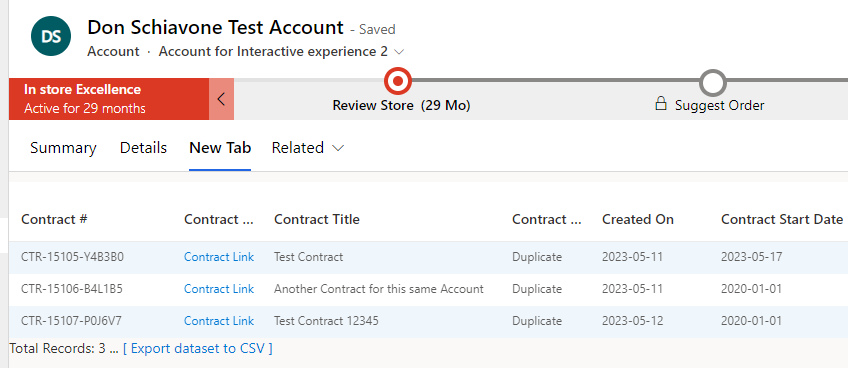Image resolution: width=848 pixels, height=368 pixels.
Task: Click the In store Excellence process banner
Action: point(109,99)
